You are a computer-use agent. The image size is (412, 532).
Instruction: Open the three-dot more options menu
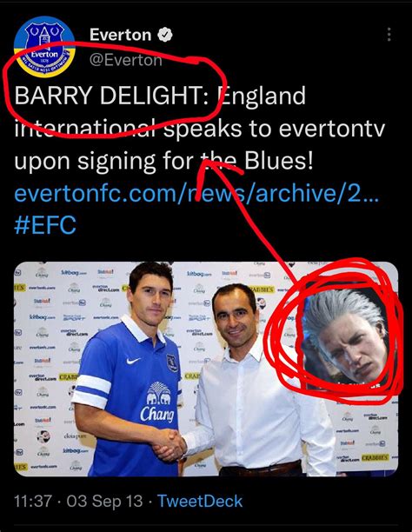[x=389, y=35]
